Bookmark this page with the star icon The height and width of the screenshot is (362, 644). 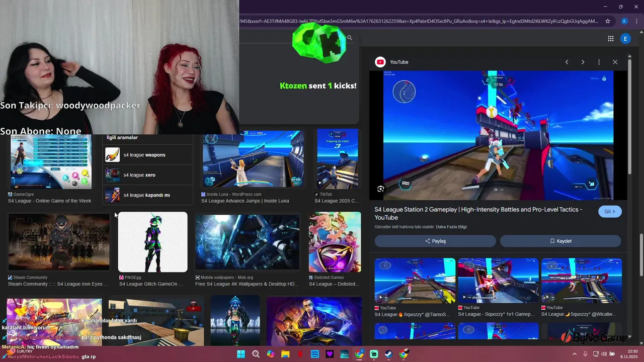(x=608, y=21)
